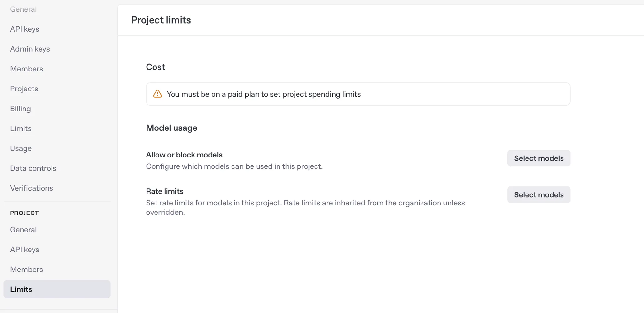644x313 pixels.
Task: Open organization API keys above Admin keys
Action: [24, 29]
